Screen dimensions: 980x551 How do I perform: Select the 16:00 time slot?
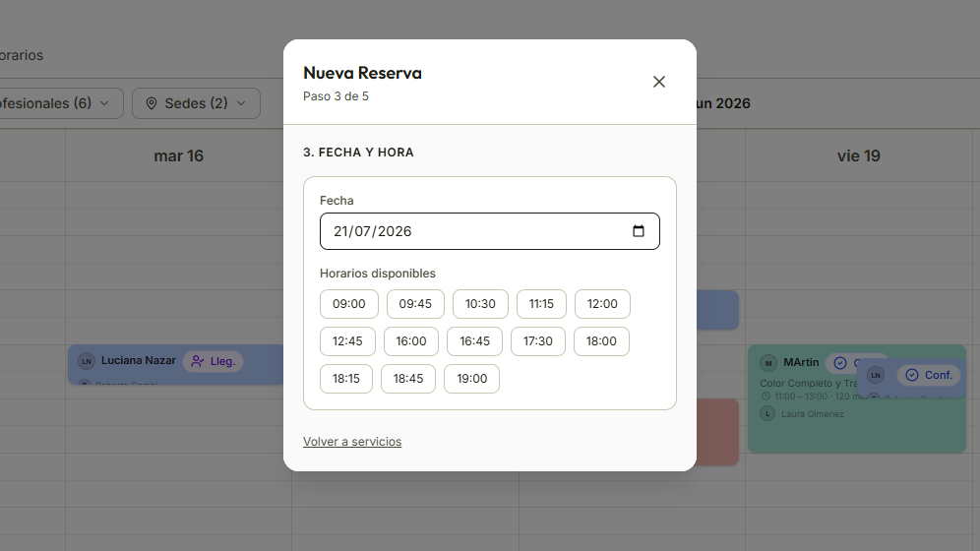click(410, 341)
